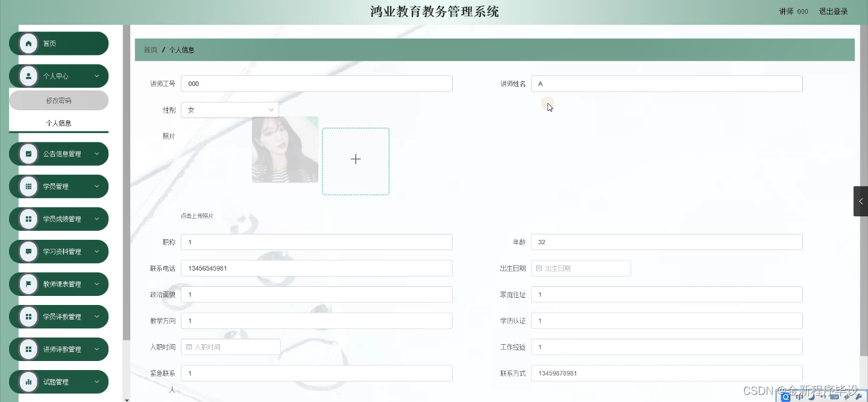Click the 年龄 input field
The image size is (868, 402).
click(x=667, y=242)
